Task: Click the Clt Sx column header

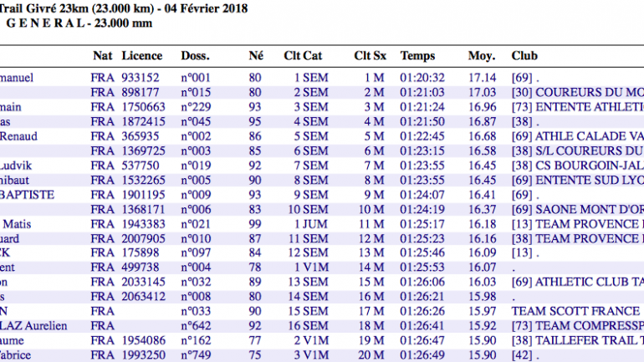Action: tap(370, 56)
